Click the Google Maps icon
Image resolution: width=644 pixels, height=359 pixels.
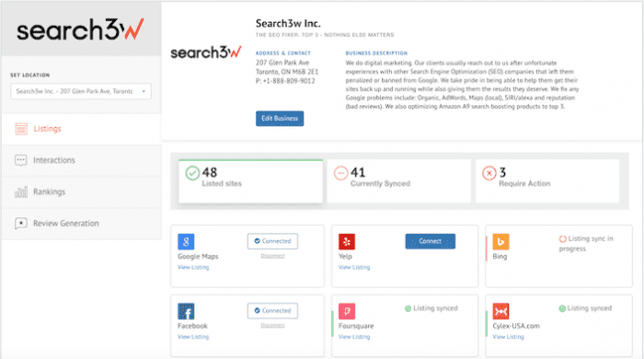tap(186, 241)
